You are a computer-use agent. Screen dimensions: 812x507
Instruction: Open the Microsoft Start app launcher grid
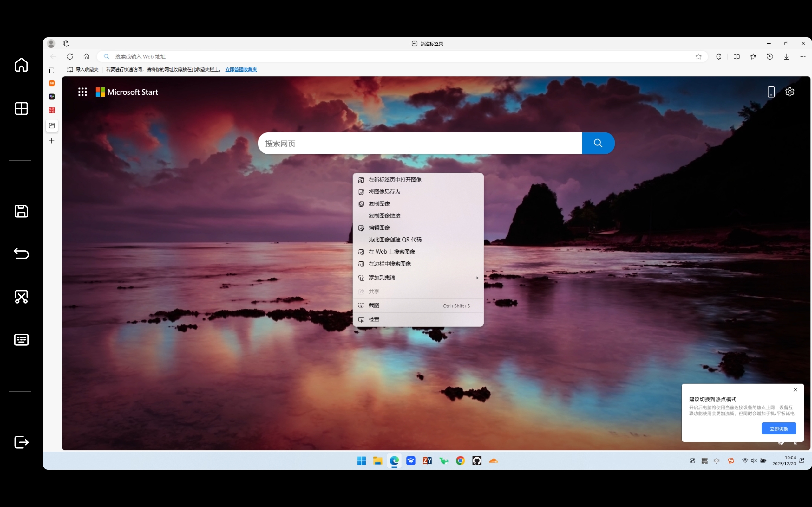[82, 92]
